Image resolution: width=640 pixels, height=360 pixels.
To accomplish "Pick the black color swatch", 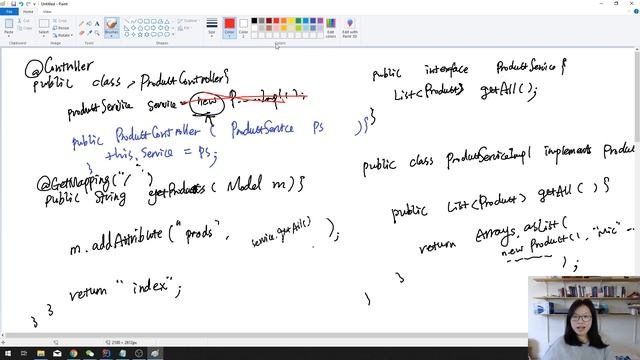I will [x=254, y=20].
